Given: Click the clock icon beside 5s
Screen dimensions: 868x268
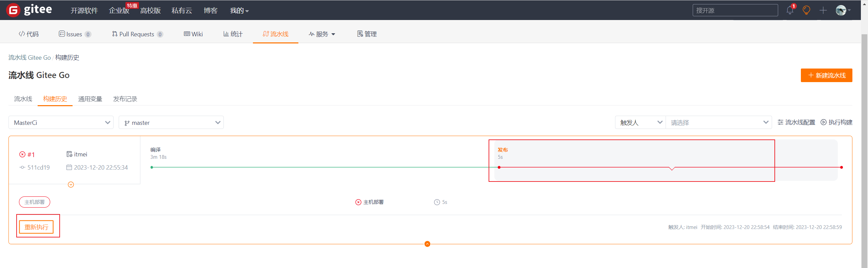Looking at the screenshot, I should point(437,202).
